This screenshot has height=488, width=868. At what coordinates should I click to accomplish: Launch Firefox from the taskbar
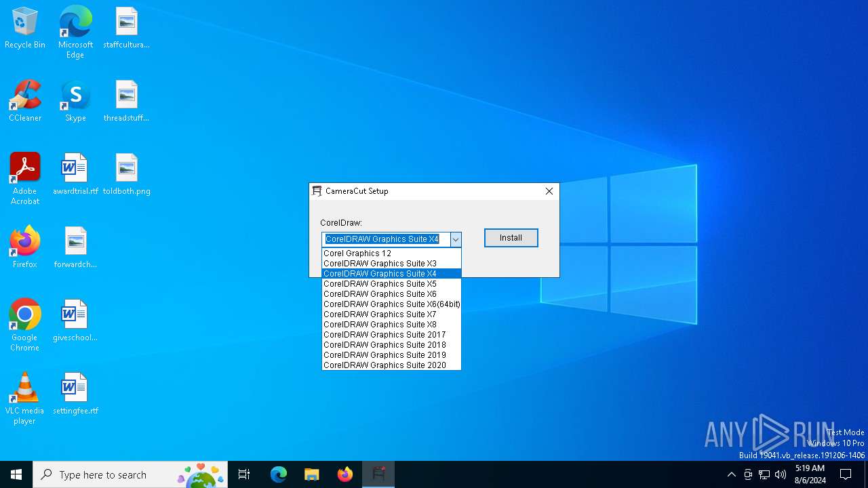[x=345, y=474]
